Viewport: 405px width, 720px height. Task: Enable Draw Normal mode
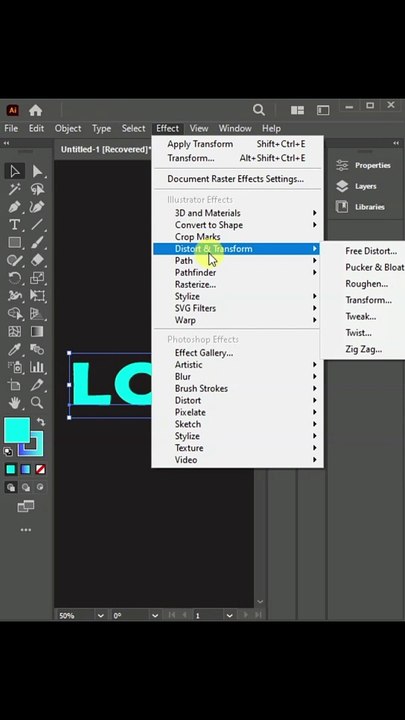(11, 487)
